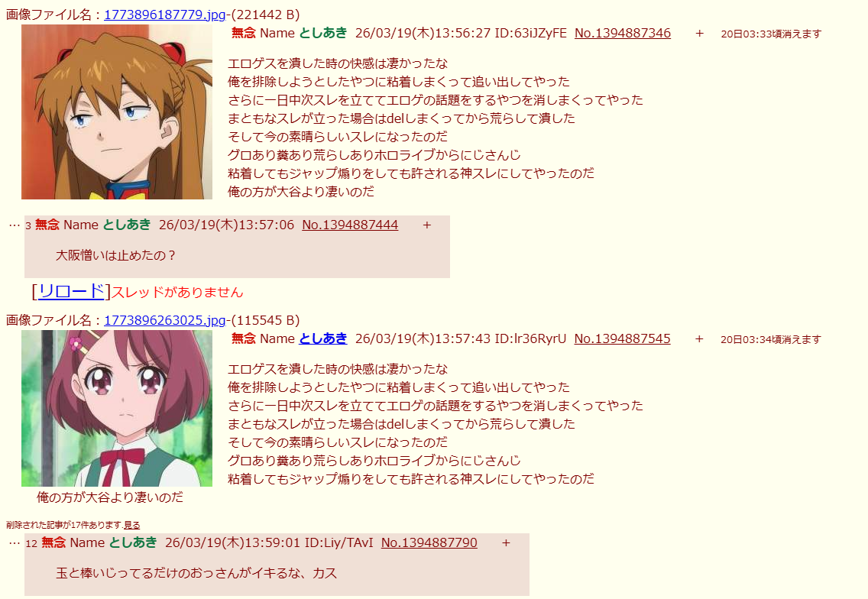868x599 pixels.
Task: Click plus icon beside No.1394887346
Action: point(700,34)
